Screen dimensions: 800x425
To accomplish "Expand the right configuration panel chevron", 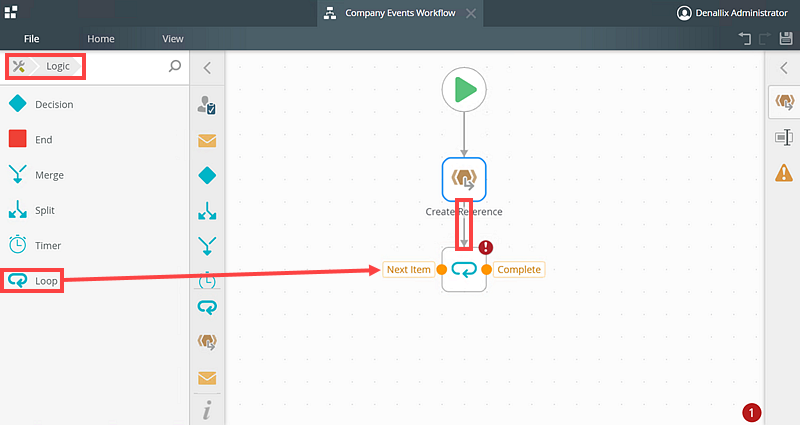I will click(x=784, y=68).
